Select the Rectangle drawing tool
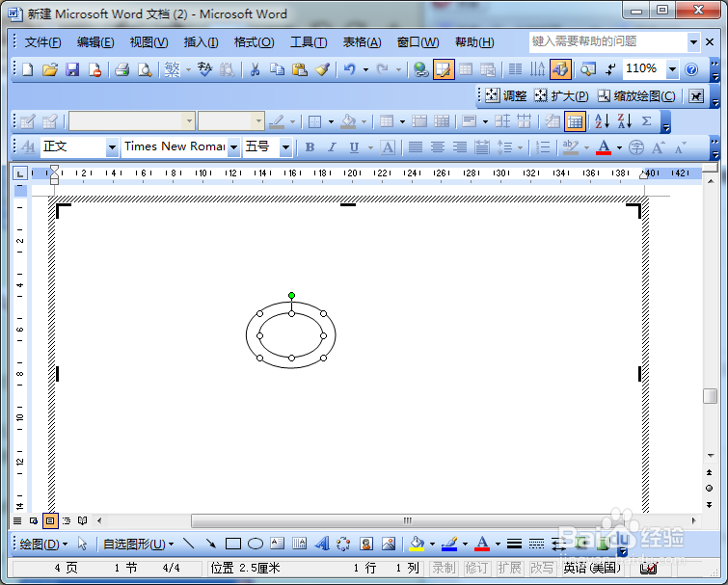Screen dimensions: 728x585 pyautogui.click(x=233, y=544)
